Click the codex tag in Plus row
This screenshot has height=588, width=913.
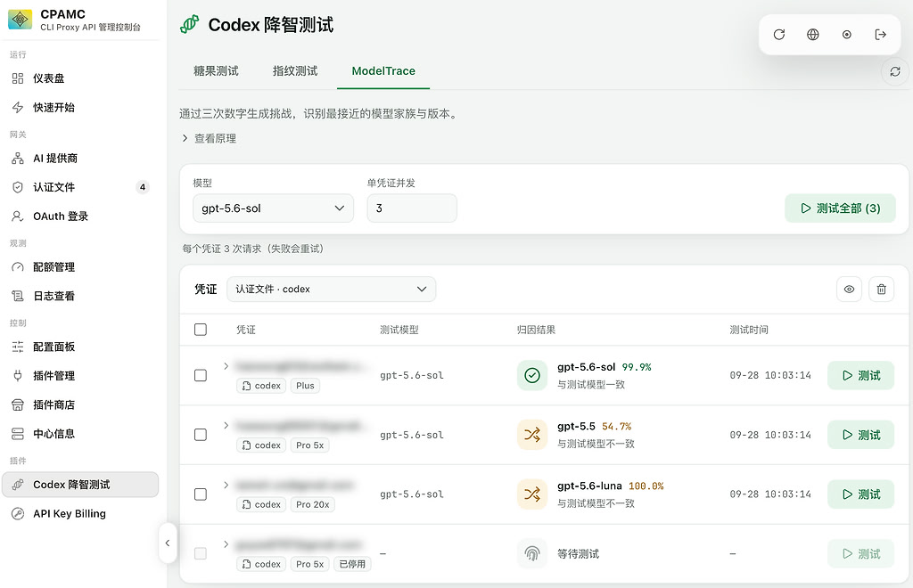(261, 386)
